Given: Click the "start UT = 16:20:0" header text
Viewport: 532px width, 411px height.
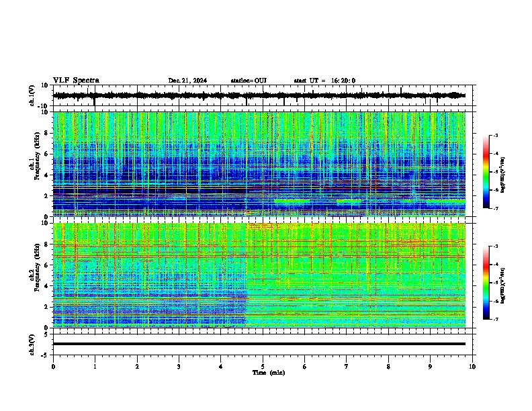Looking at the screenshot, I should pos(324,81).
